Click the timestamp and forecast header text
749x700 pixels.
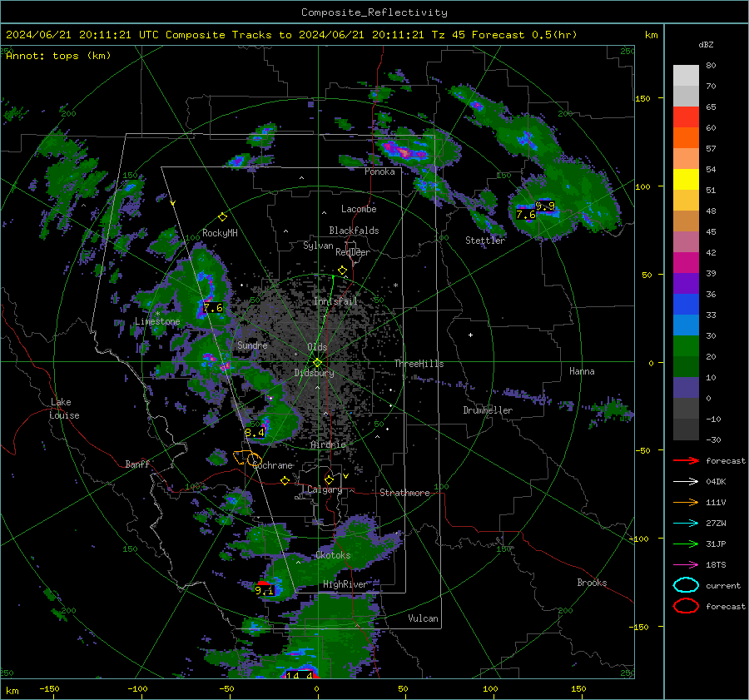point(291,35)
